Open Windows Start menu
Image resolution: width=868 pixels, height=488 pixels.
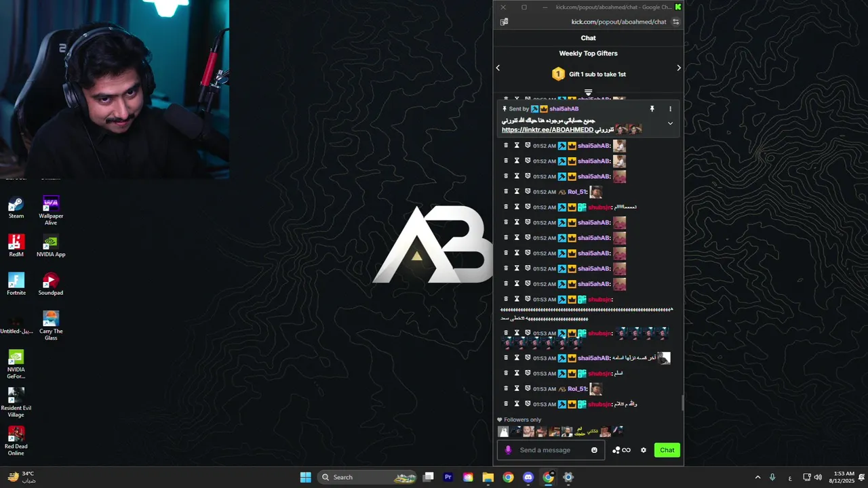(x=305, y=477)
